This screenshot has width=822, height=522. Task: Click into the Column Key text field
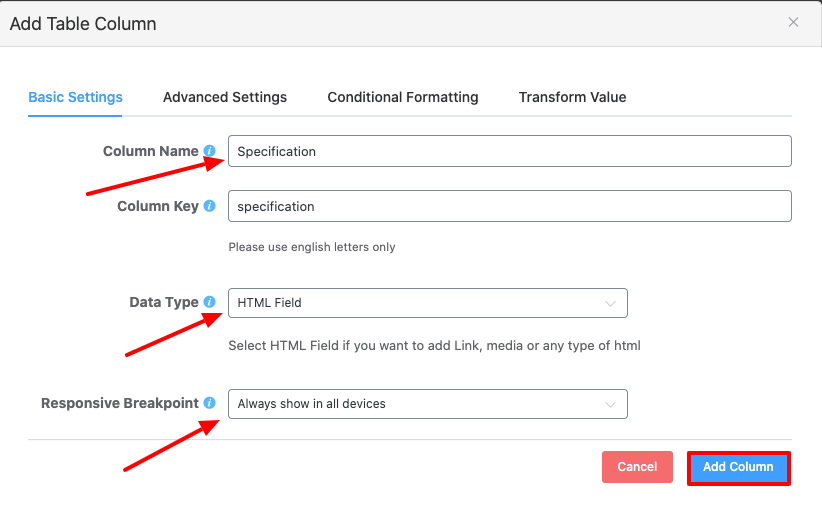[x=509, y=207]
